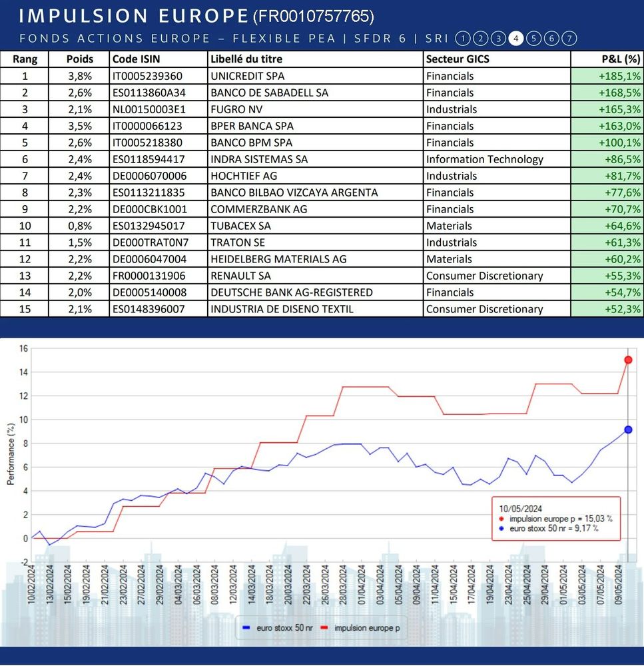Click the +52,3% P&L cell

[x=606, y=309]
